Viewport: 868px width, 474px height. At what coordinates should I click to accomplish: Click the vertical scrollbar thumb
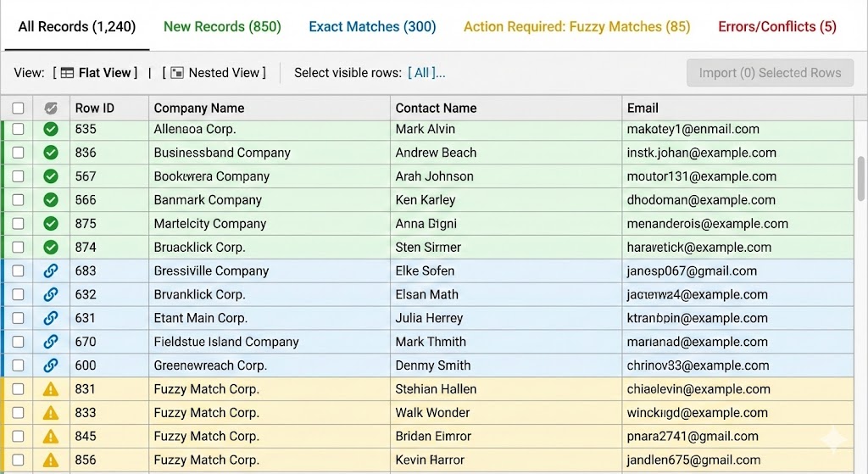click(x=861, y=178)
